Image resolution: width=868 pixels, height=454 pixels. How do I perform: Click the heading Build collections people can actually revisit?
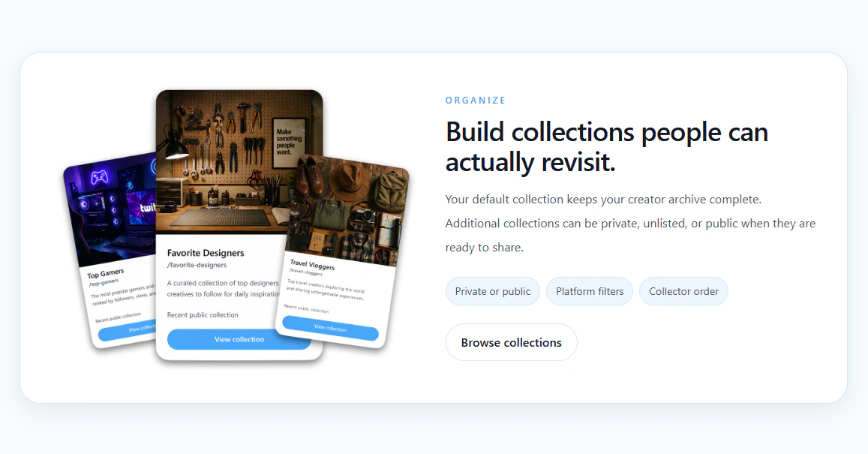click(606, 146)
